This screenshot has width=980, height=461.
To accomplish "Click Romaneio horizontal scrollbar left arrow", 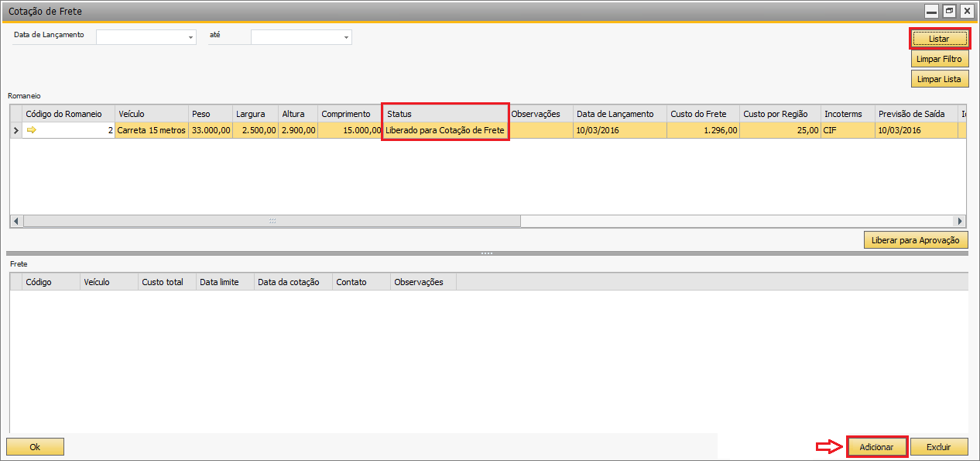I will 16,221.
